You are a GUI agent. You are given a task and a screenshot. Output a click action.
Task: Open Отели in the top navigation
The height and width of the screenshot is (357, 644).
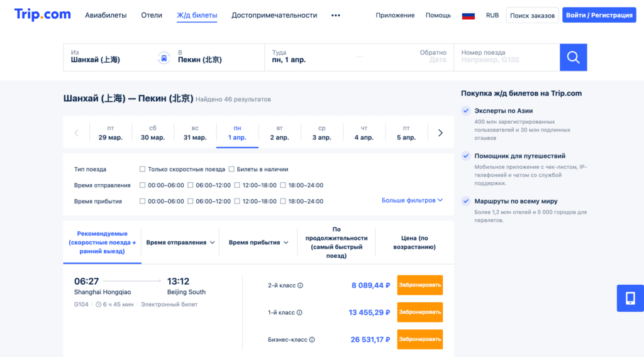[x=152, y=15]
